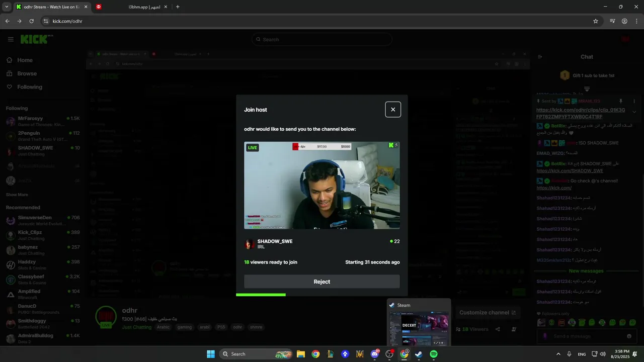The image size is (644, 362).
Task: Share the odhr stream icon
Action: click(x=498, y=329)
